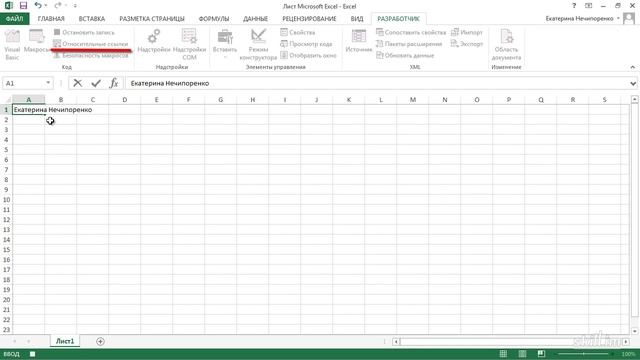Click Отобразить окно button

click(309, 55)
